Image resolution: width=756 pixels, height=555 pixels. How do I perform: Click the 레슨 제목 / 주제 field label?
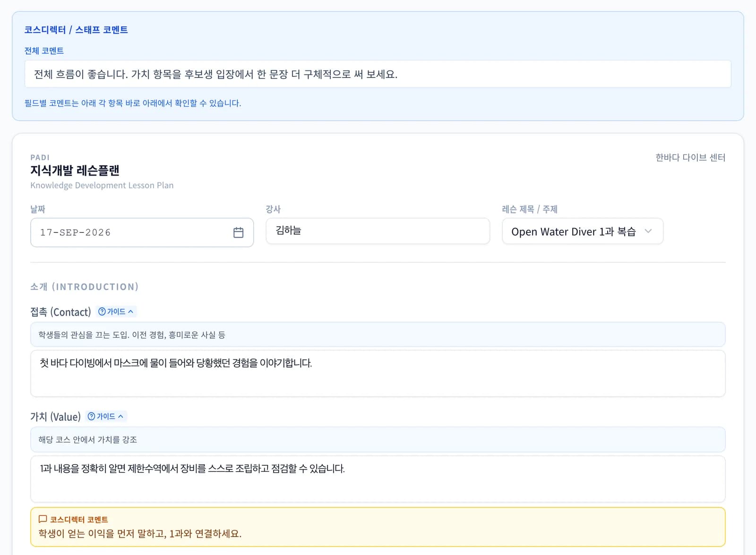(530, 209)
